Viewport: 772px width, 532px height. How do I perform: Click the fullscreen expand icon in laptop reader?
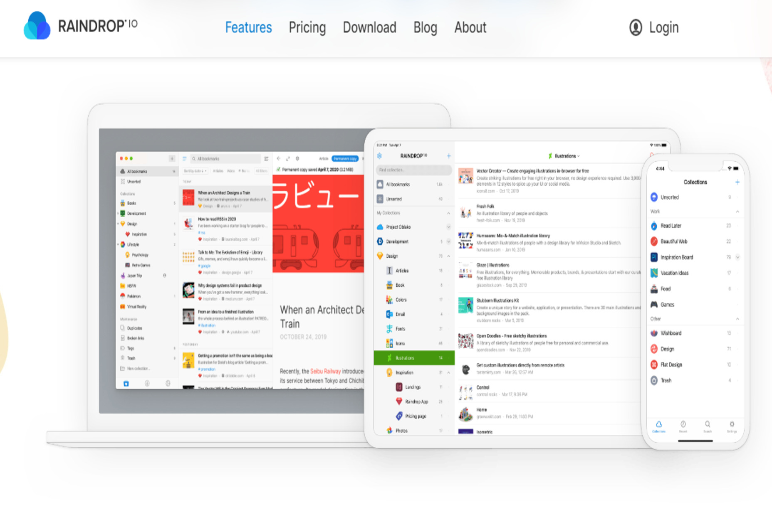(288, 159)
